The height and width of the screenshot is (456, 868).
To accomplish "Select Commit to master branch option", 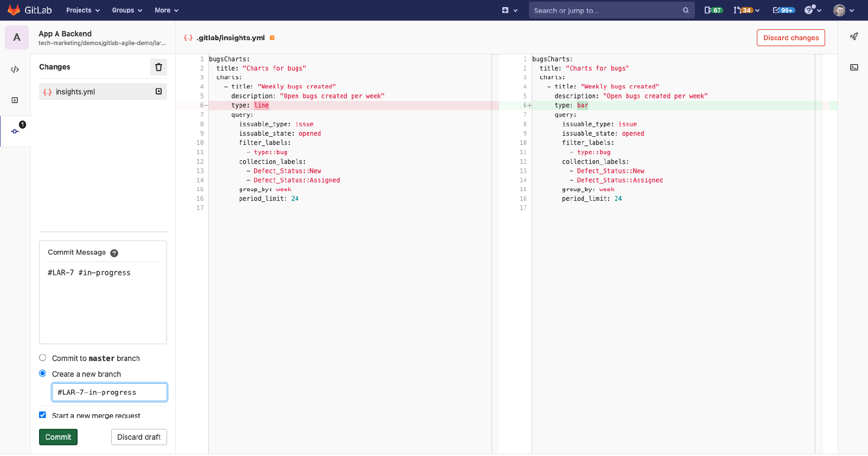I will tap(43, 358).
